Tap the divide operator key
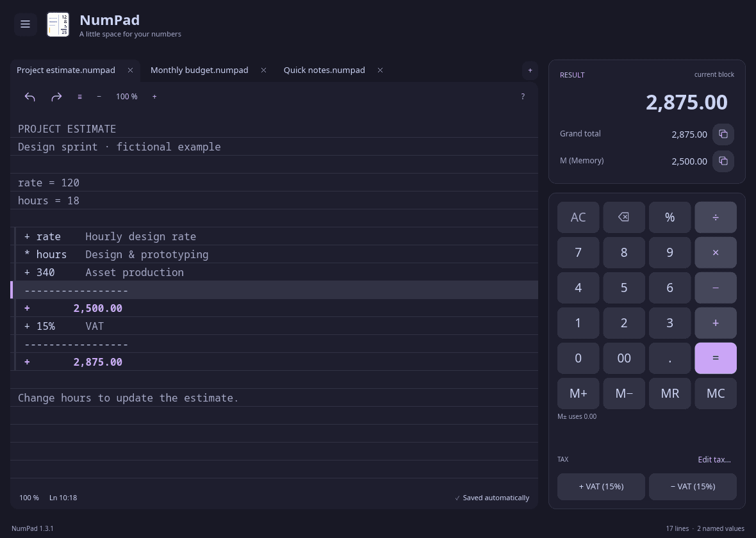The image size is (756, 538). click(x=716, y=217)
